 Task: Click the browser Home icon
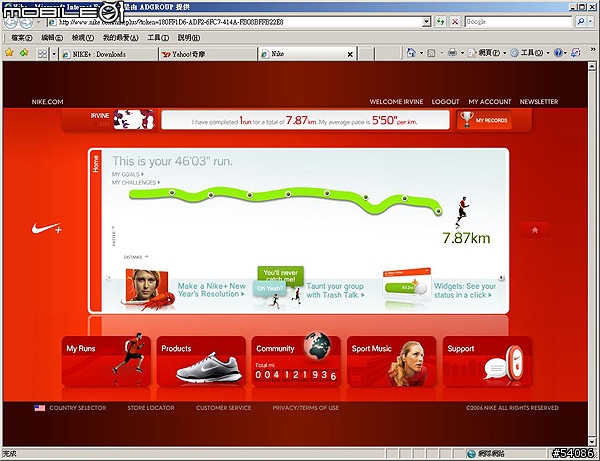point(411,53)
